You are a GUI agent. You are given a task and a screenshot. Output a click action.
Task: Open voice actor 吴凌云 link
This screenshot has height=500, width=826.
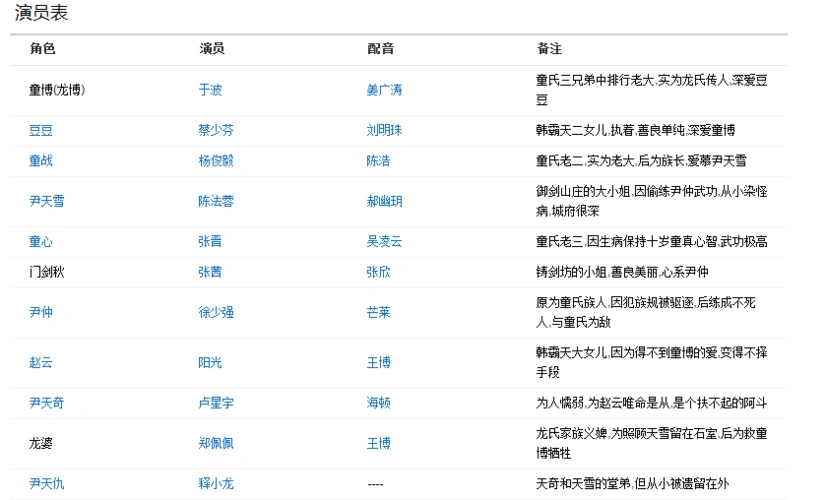tap(384, 242)
